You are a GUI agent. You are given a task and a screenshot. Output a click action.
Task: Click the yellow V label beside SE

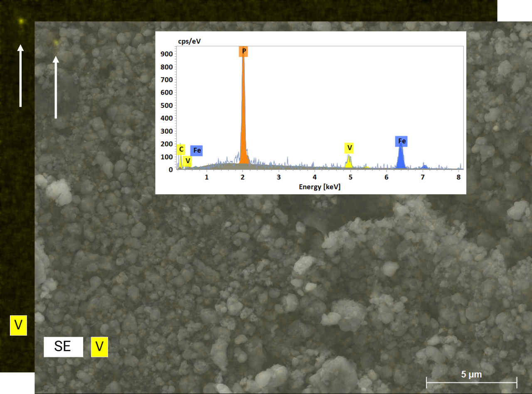pyautogui.click(x=99, y=347)
